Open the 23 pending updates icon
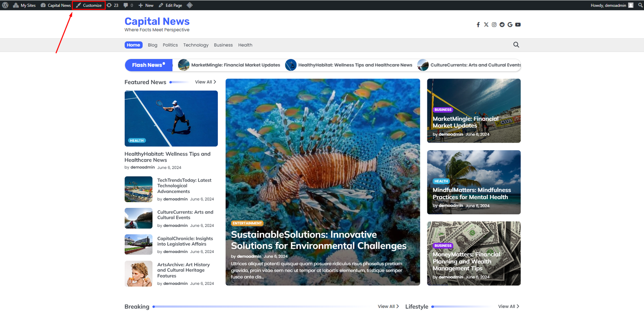Screen dimensions: 644x311 [112, 5]
